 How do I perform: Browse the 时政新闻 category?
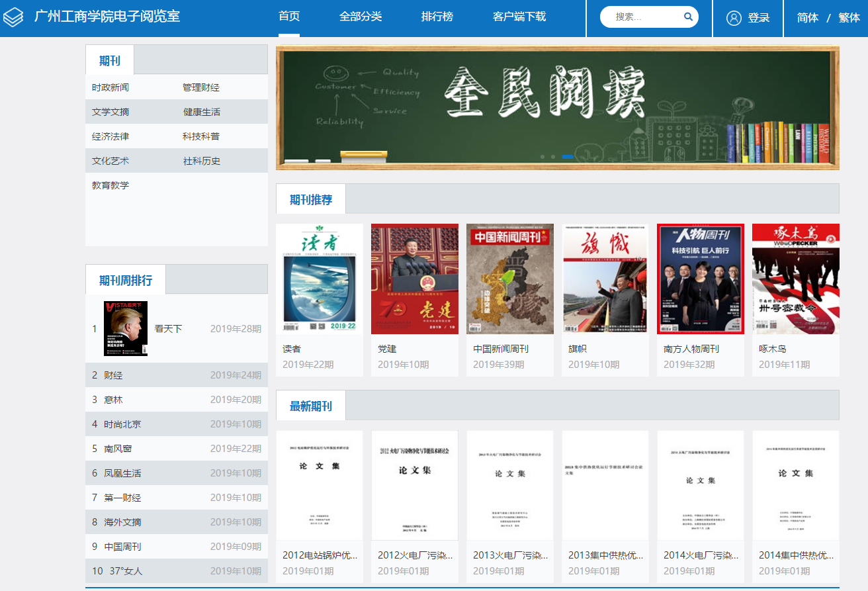coord(110,87)
